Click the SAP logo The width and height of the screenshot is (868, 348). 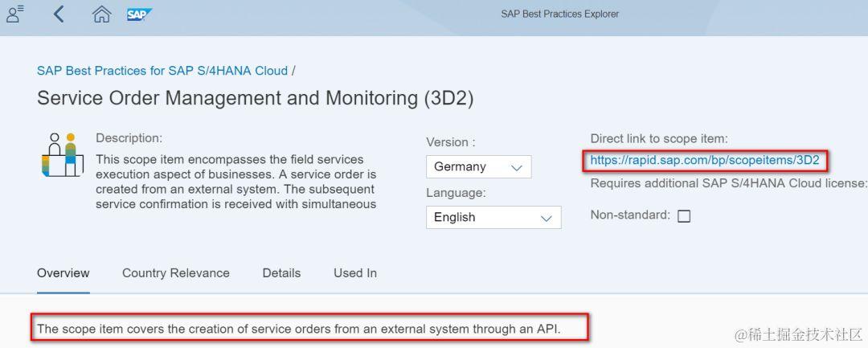tap(139, 14)
